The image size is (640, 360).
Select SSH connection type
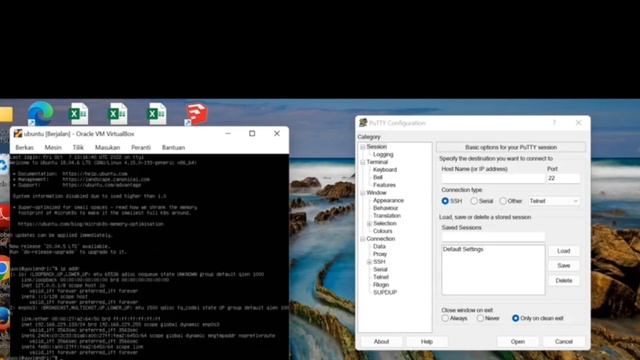pyautogui.click(x=445, y=201)
